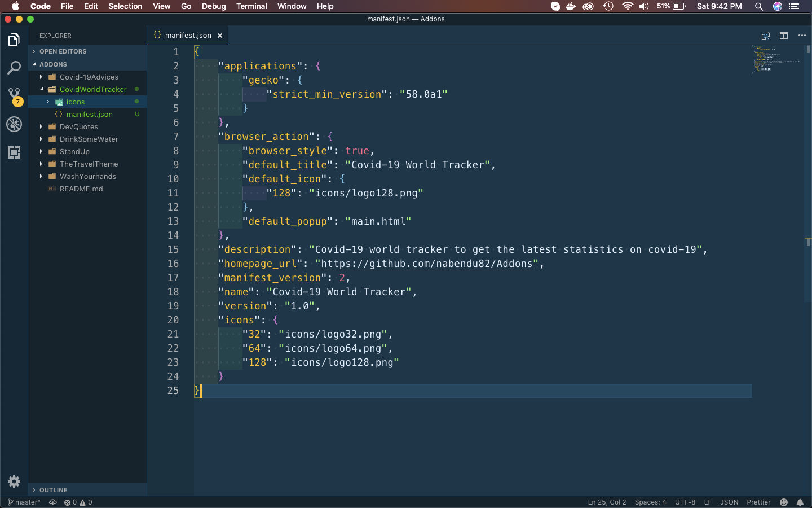Click the Docker whale menu bar icon
The image size is (812, 508).
click(x=571, y=6)
